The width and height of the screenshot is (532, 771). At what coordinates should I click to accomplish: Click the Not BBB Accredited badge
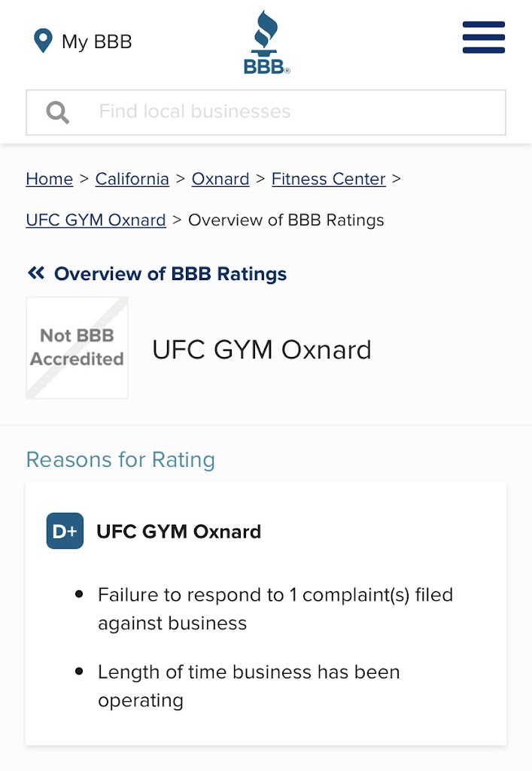click(x=77, y=348)
